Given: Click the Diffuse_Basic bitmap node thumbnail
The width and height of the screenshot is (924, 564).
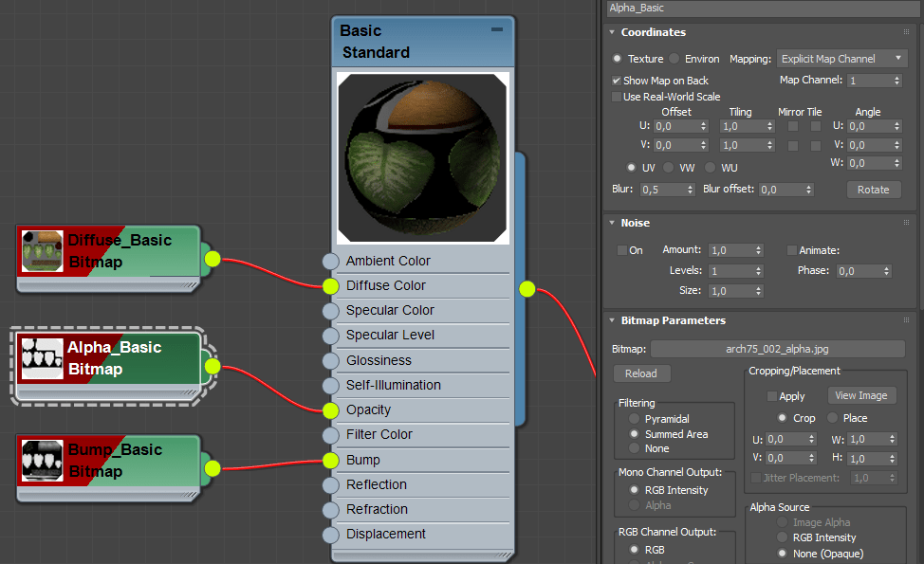Looking at the screenshot, I should click(x=42, y=251).
